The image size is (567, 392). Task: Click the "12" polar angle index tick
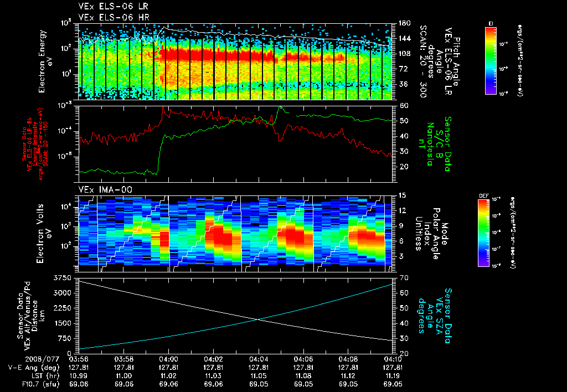point(402,210)
